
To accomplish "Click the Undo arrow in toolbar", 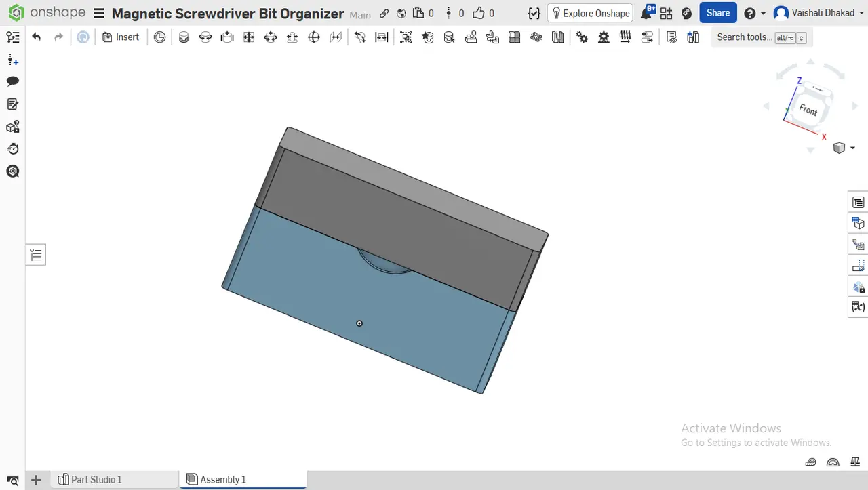I will click(37, 37).
